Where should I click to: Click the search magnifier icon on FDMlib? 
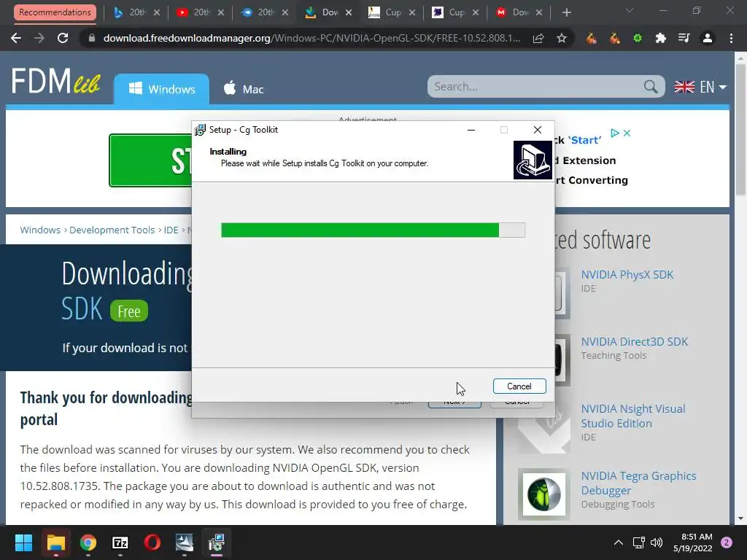tap(650, 87)
